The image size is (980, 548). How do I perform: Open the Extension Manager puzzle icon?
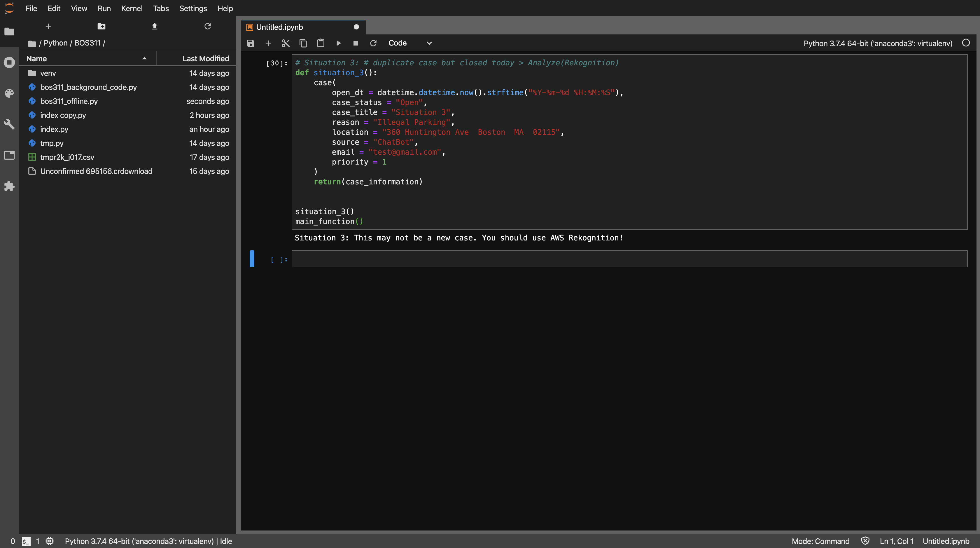coord(9,186)
